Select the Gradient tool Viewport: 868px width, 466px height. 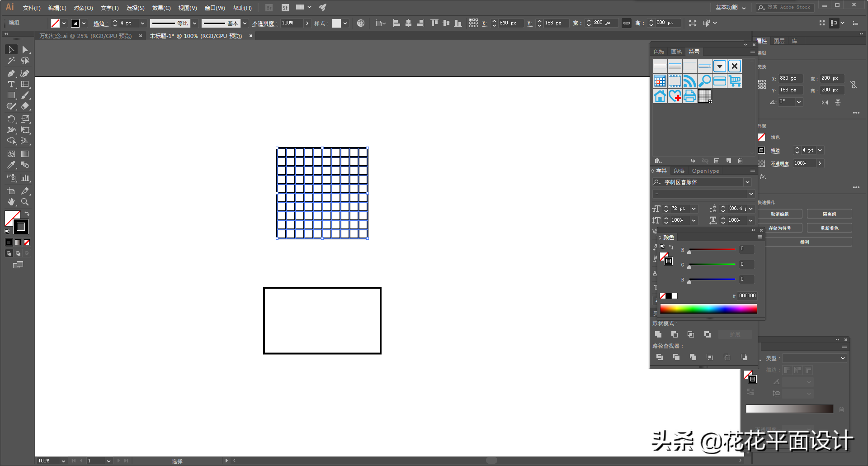(25, 154)
